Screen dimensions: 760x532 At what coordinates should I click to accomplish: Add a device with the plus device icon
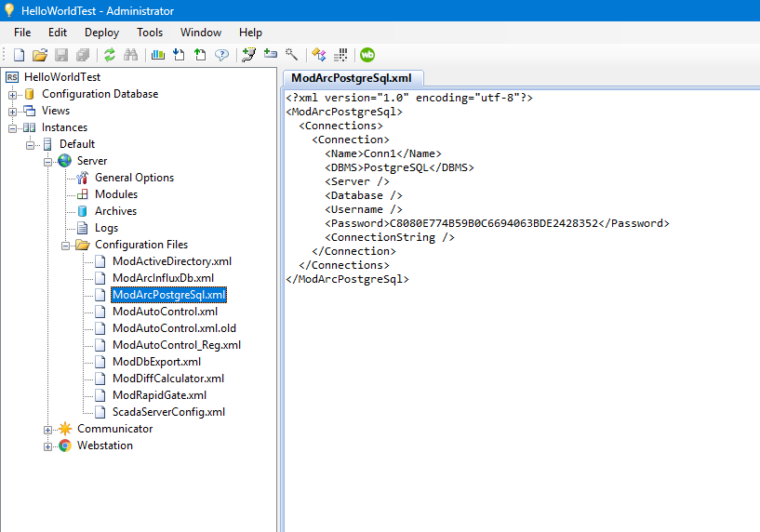(x=271, y=54)
